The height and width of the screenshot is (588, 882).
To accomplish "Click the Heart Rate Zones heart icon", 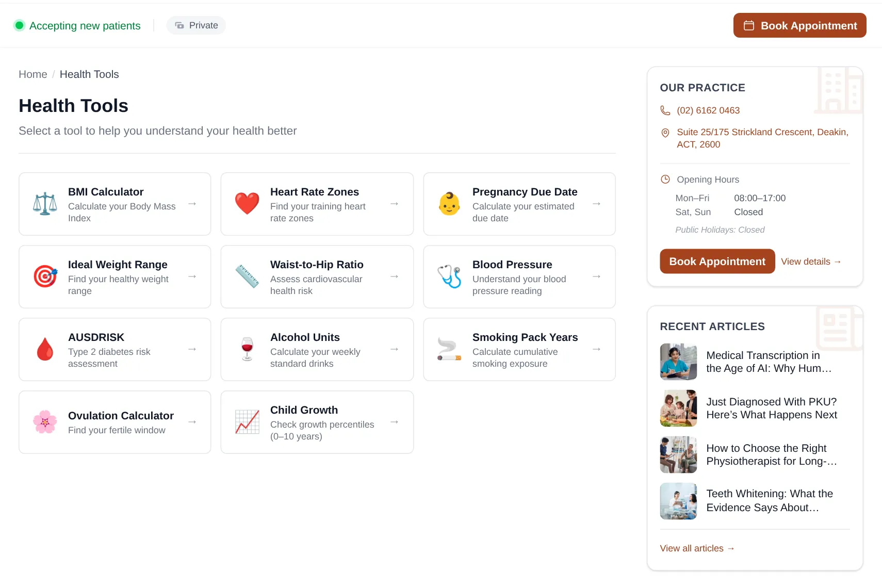I will point(247,204).
